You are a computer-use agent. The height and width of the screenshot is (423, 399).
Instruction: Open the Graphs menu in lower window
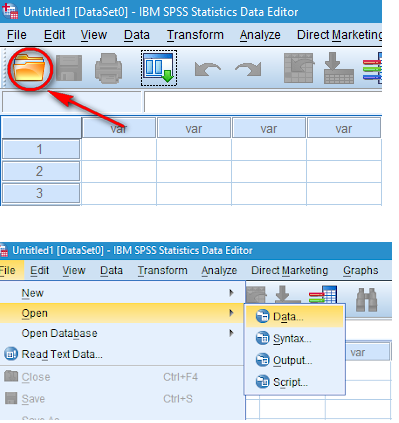point(360,270)
